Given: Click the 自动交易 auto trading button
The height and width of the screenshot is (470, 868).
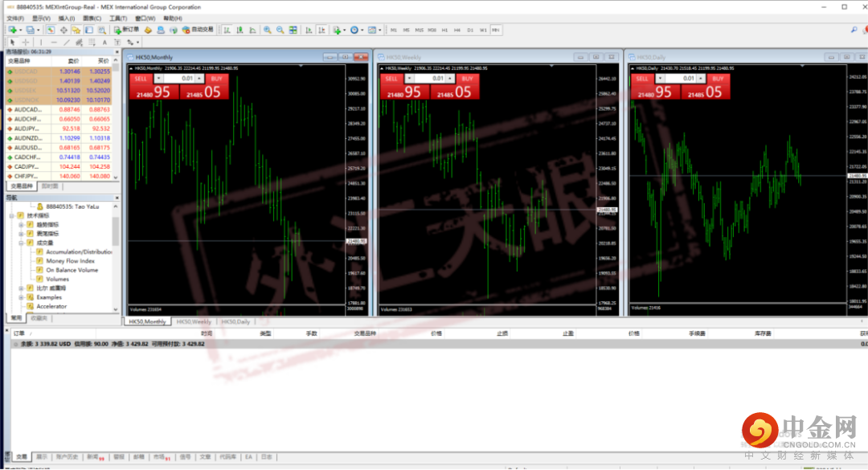Looking at the screenshot, I should (198, 30).
